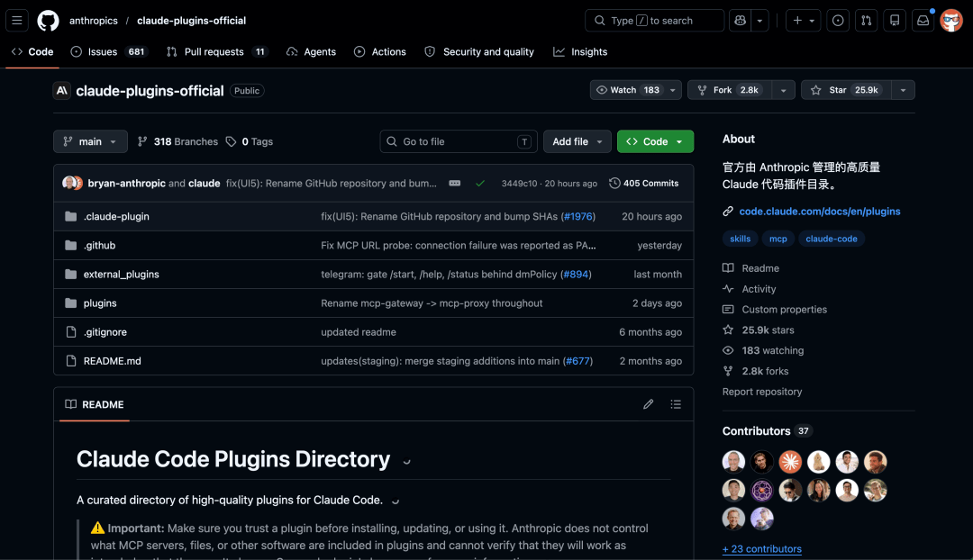The height and width of the screenshot is (560, 973).
Task: Open Security and quality tab
Action: coord(479,52)
